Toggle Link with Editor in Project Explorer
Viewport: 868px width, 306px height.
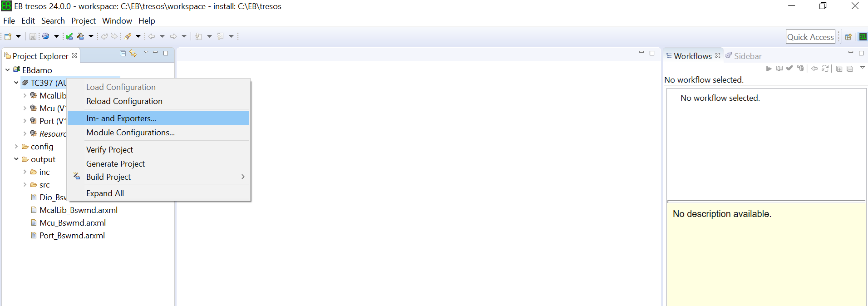click(x=133, y=53)
